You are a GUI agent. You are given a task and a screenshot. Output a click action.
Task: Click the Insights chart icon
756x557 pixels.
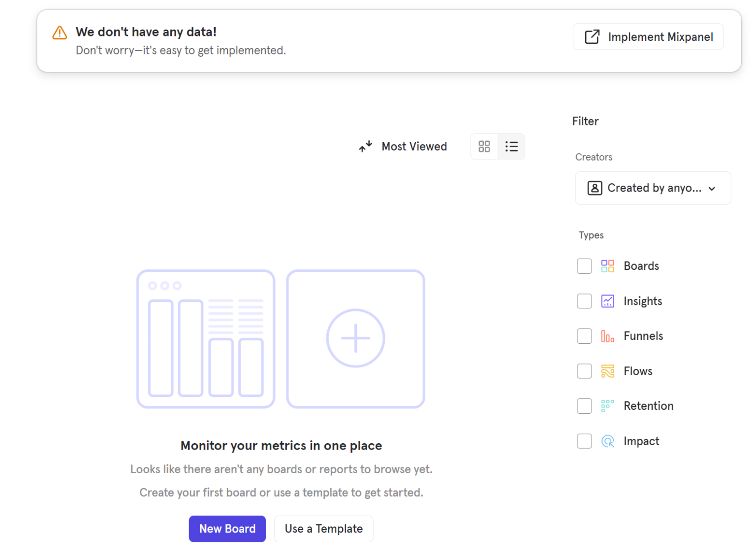[608, 301]
